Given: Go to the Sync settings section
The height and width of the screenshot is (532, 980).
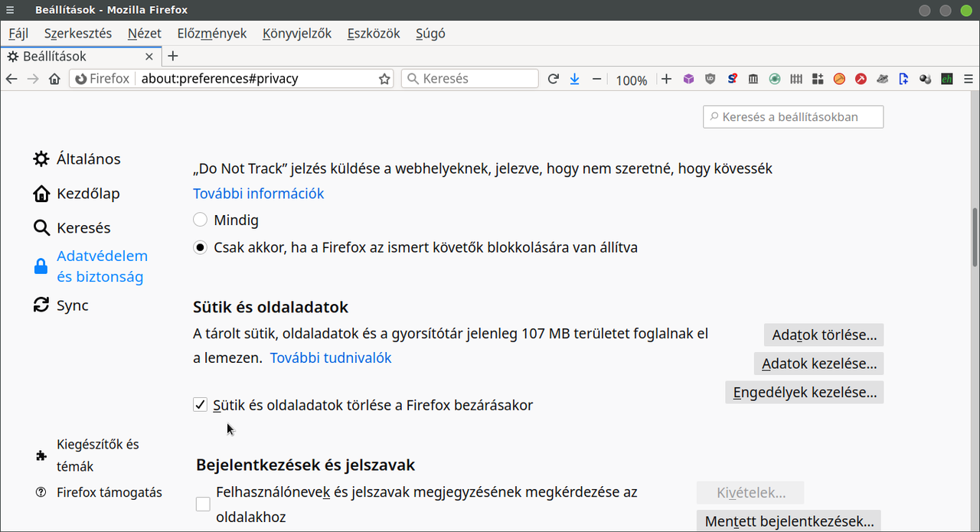Looking at the screenshot, I should (x=61, y=305).
